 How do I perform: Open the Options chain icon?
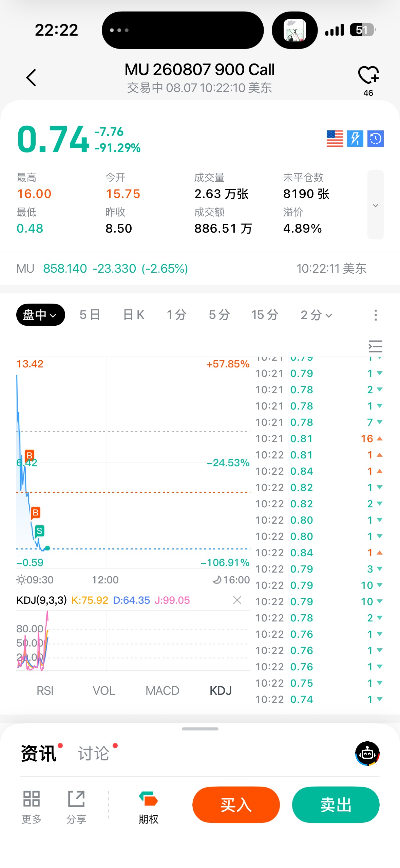[x=148, y=807]
